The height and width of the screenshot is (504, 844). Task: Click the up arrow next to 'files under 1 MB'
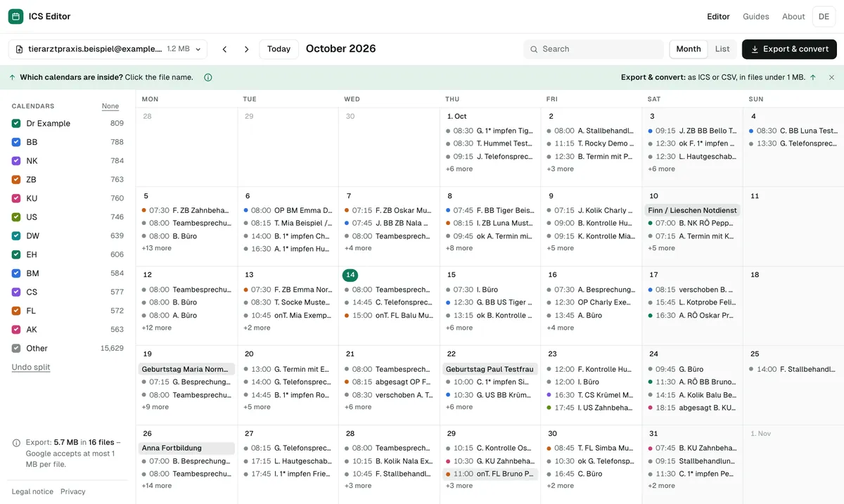tap(813, 77)
